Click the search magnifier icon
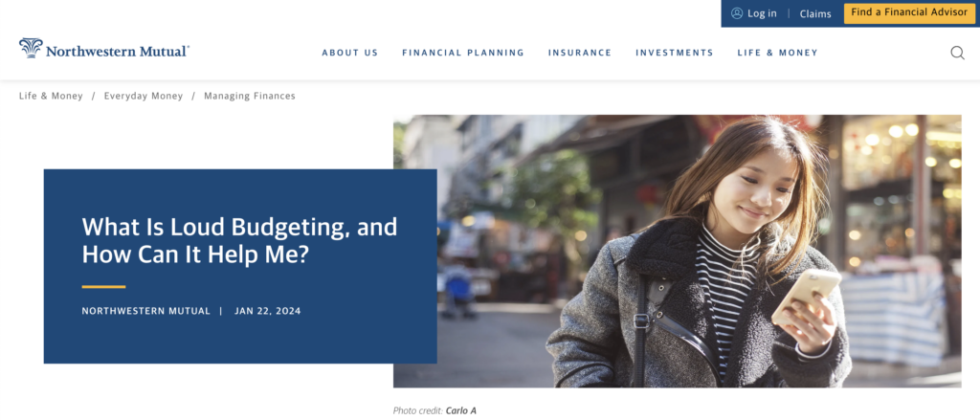The width and height of the screenshot is (980, 420). tap(957, 54)
